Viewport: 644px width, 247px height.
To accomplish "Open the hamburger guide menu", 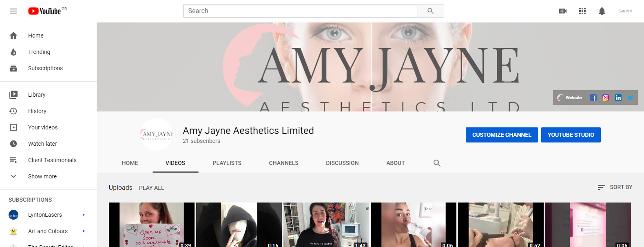I will pos(13,11).
